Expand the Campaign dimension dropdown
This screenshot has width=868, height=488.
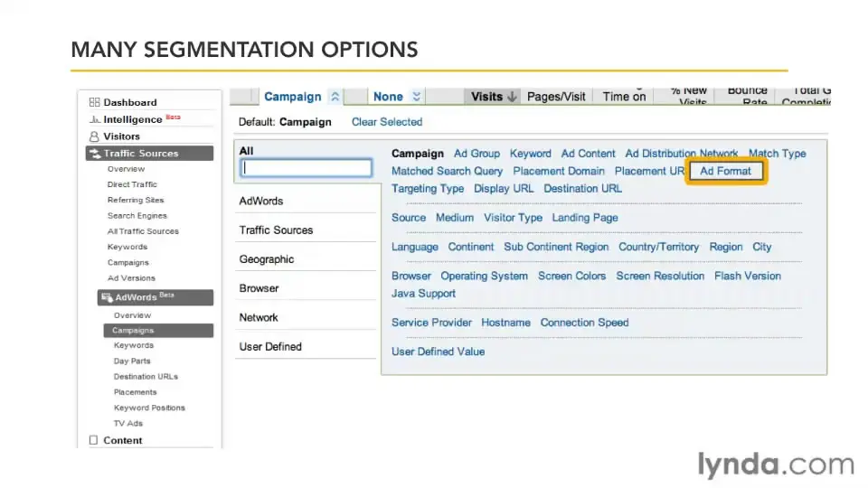click(x=335, y=97)
